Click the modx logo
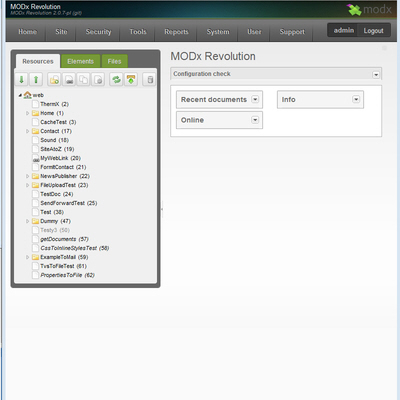 370,9
